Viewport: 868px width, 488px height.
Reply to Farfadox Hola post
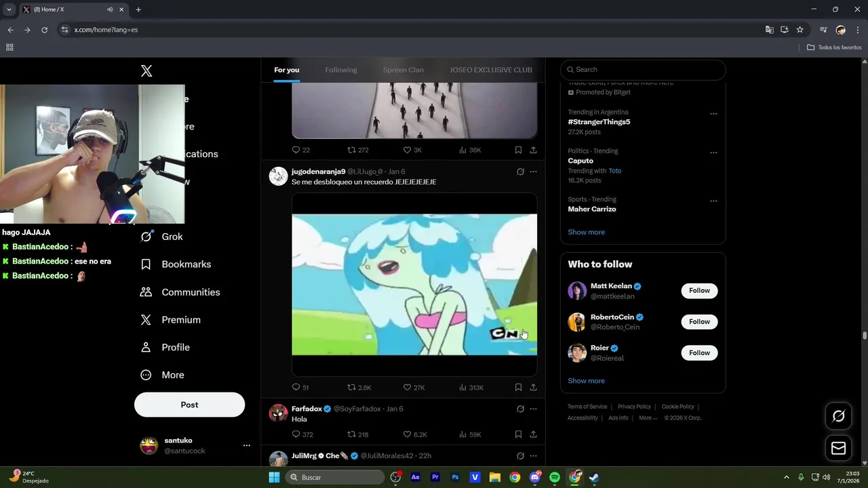[x=302, y=434]
